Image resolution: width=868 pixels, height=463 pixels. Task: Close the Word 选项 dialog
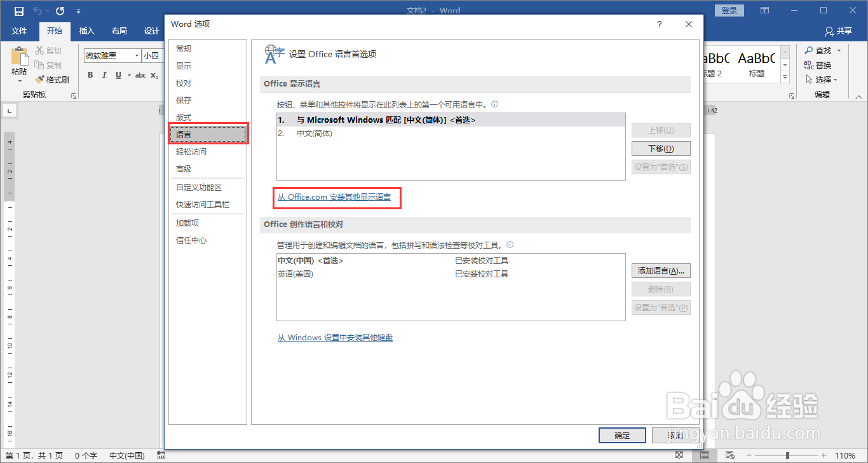689,24
